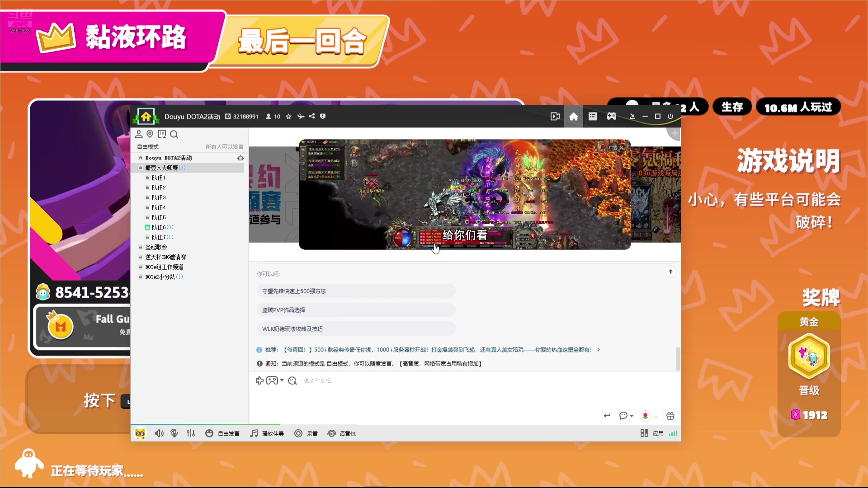This screenshot has height=488, width=868.
Task: Click the chat area vertical scrollbar
Action: 678,359
